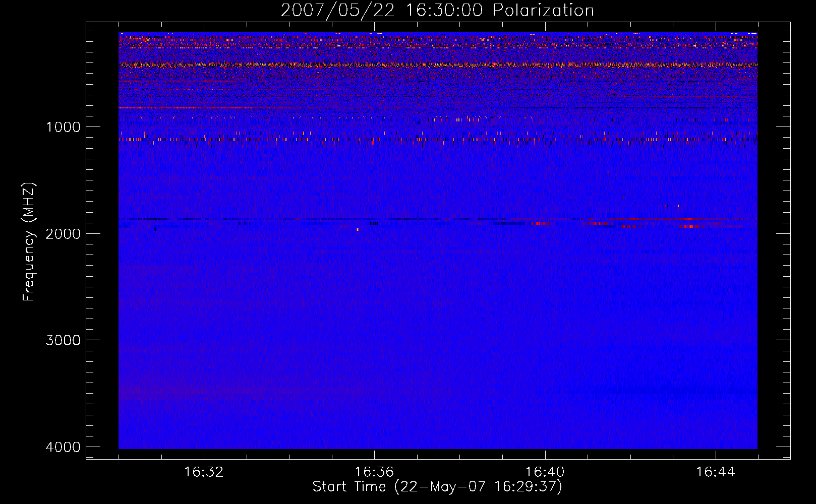This screenshot has width=816, height=504.
Task: Click the 'Frequency (MHZ)' axis label
Action: click(x=29, y=241)
